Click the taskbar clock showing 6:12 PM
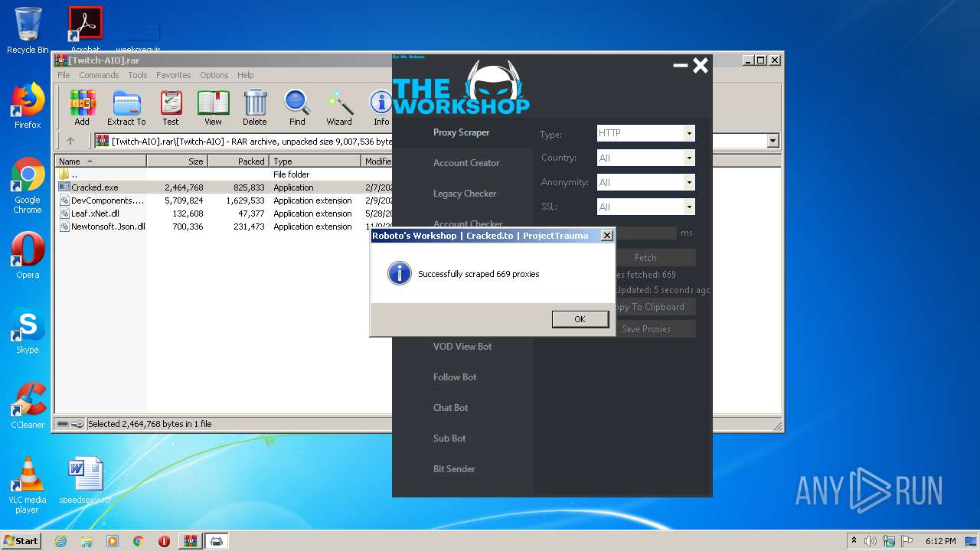 tap(940, 541)
